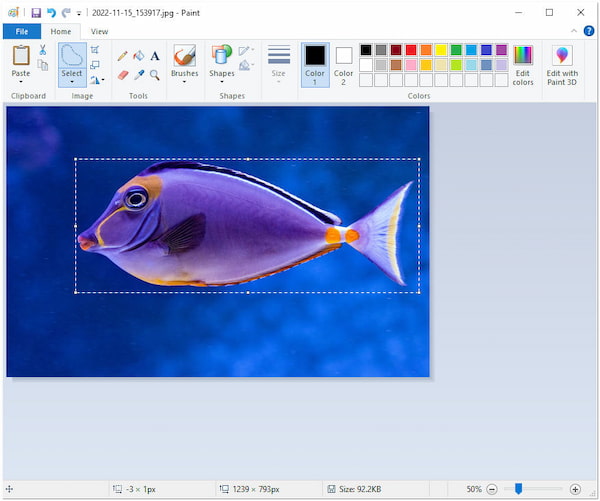Open the Shapes gallery icon
600x501 pixels.
click(x=222, y=54)
